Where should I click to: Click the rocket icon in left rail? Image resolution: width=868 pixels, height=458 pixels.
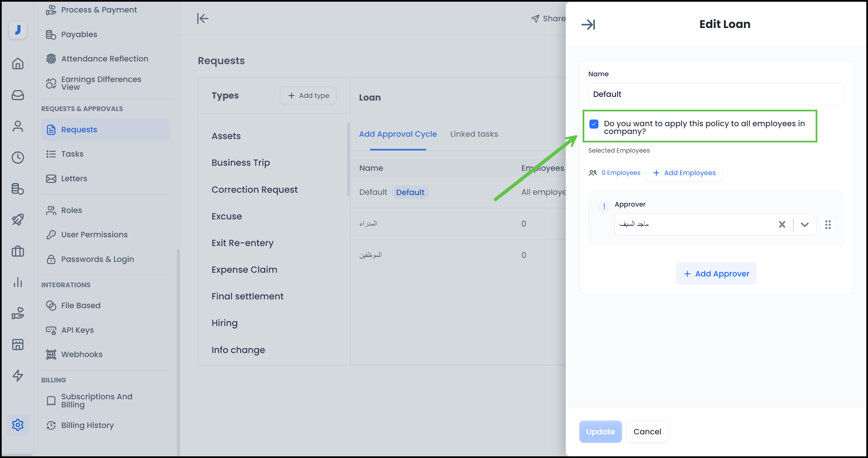point(18,220)
